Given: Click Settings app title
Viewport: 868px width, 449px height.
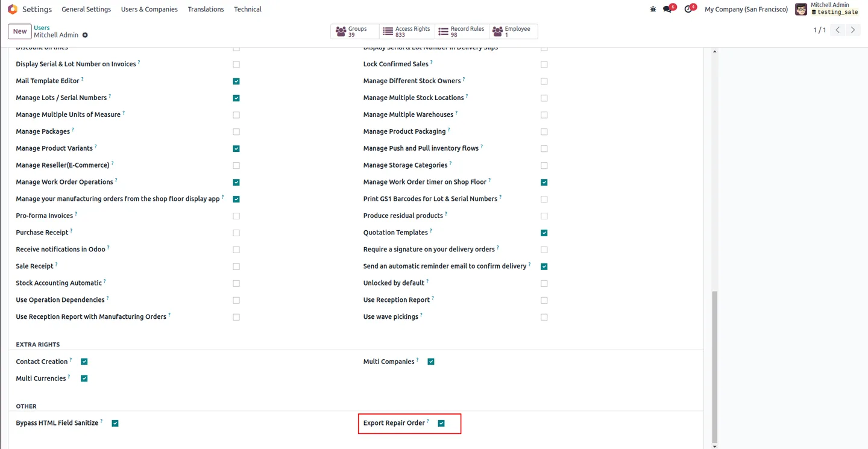Looking at the screenshot, I should 37,9.
